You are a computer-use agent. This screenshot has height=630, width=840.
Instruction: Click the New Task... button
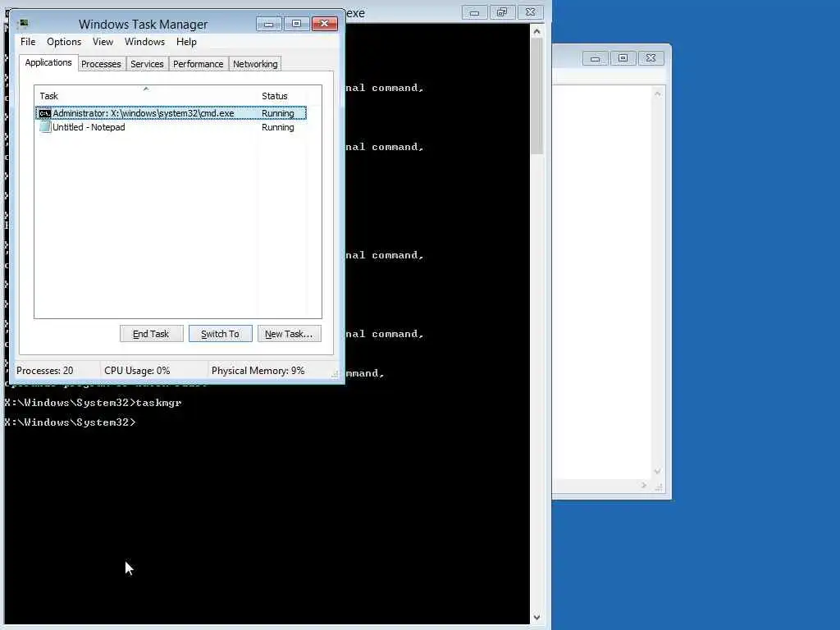[289, 334]
